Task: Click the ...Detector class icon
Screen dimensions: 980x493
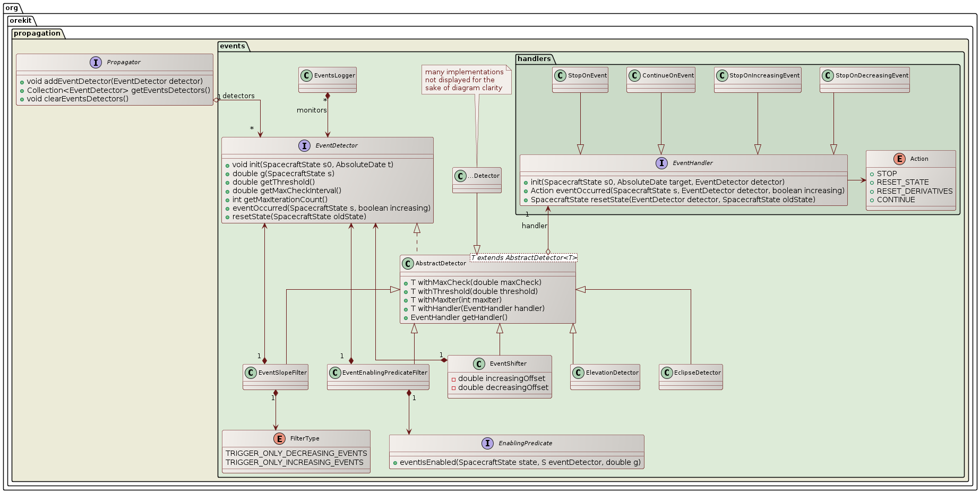Action: pyautogui.click(x=461, y=176)
